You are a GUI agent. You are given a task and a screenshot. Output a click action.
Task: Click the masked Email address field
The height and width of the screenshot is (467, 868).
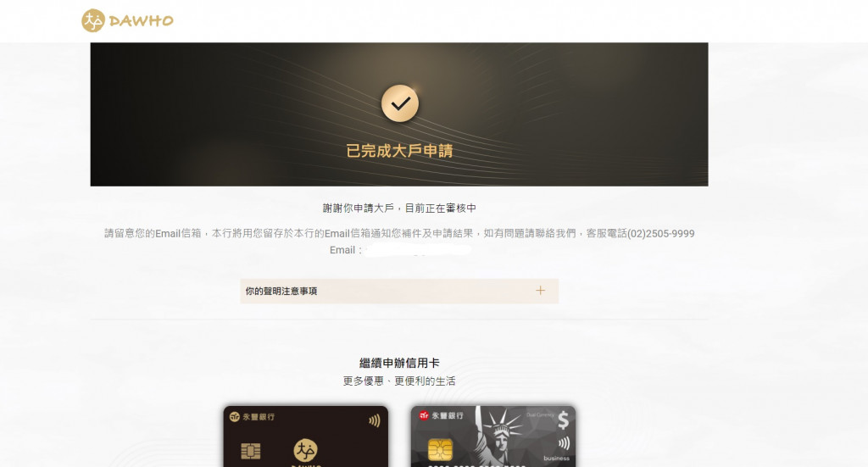[418, 250]
